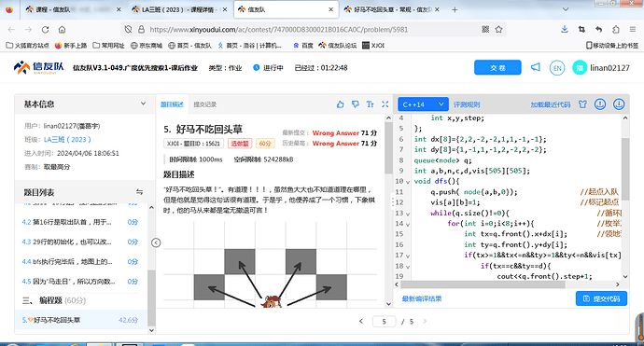List all tabs with the chevron dropdown
The image size is (644, 346).
[566, 9]
